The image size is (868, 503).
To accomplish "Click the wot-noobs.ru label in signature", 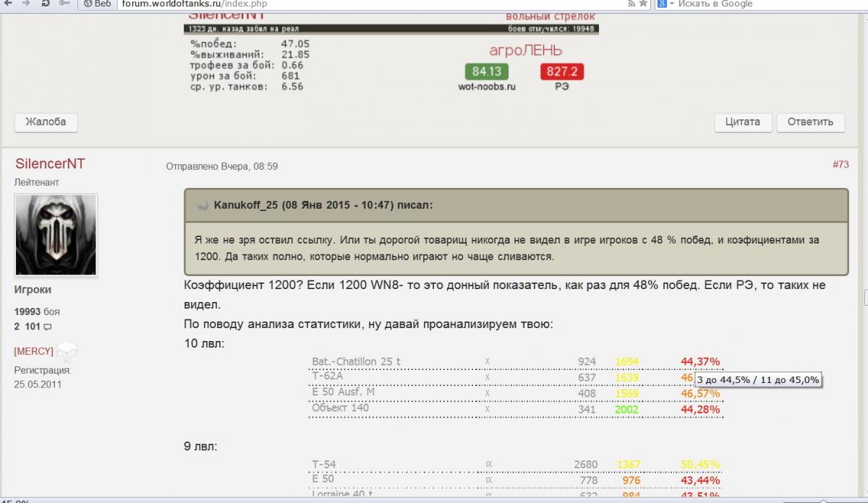I will click(x=487, y=87).
